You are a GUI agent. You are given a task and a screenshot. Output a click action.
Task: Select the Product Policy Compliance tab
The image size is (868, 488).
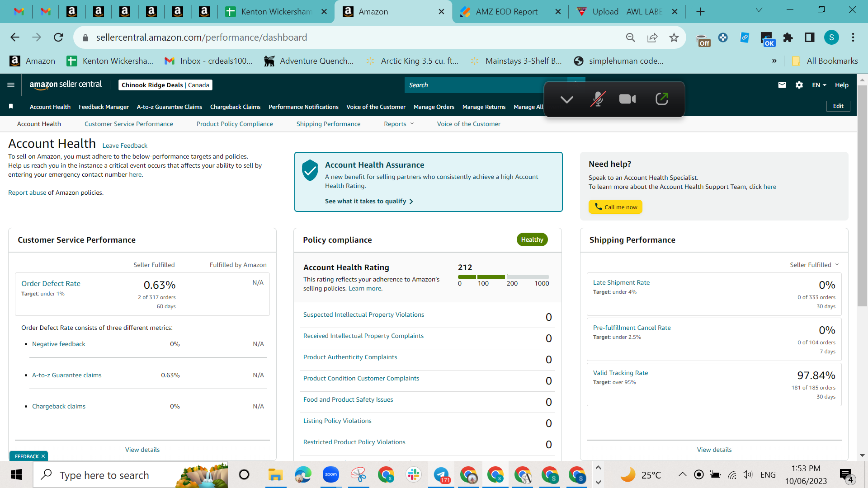pyautogui.click(x=235, y=124)
